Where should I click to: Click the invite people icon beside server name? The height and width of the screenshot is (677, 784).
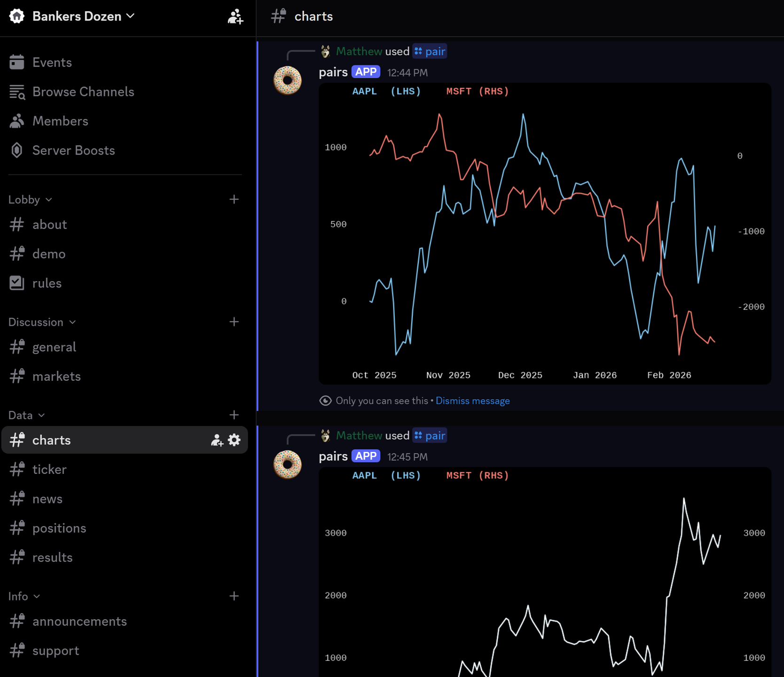pos(235,17)
